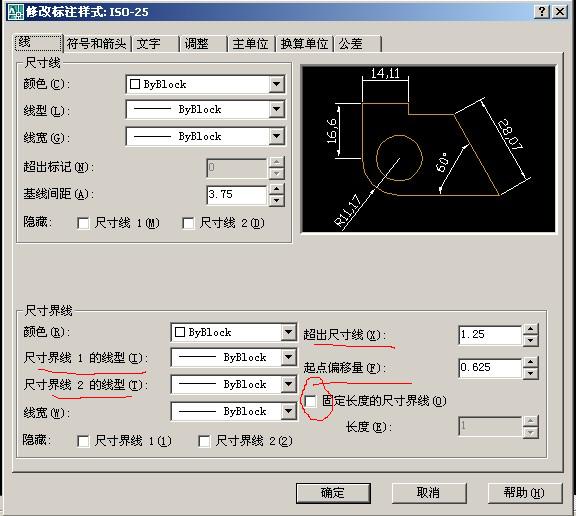The width and height of the screenshot is (576, 516).
Task: Increase 基线间距 with up arrow
Action: [277, 189]
